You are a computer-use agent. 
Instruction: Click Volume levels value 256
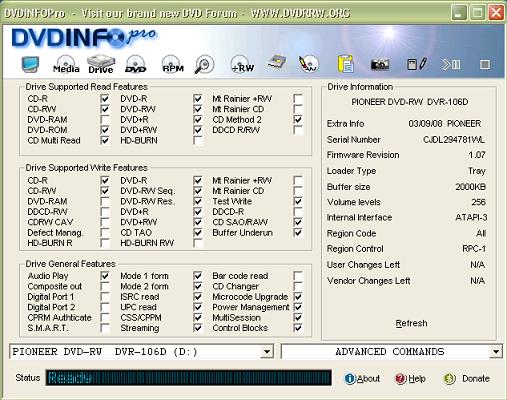(x=478, y=202)
